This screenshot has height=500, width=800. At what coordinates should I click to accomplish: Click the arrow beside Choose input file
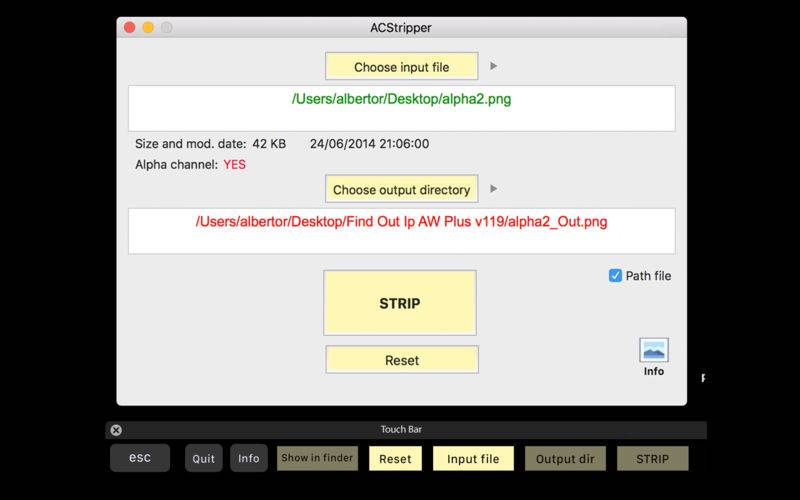pyautogui.click(x=493, y=66)
